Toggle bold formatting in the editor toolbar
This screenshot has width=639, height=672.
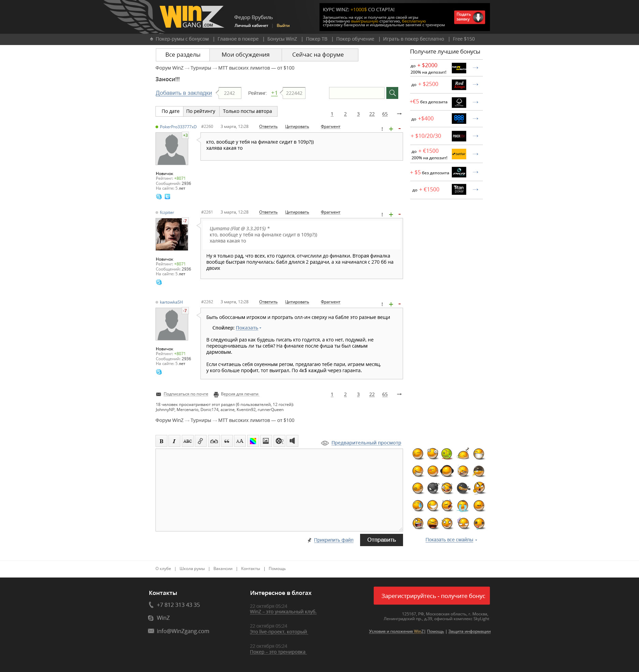pyautogui.click(x=161, y=441)
